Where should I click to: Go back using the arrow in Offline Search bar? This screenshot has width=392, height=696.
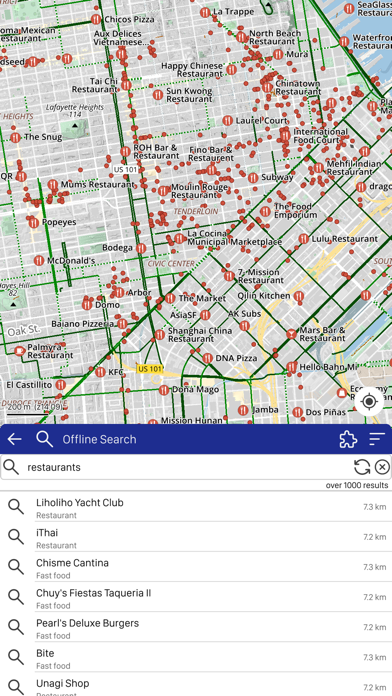coord(15,439)
